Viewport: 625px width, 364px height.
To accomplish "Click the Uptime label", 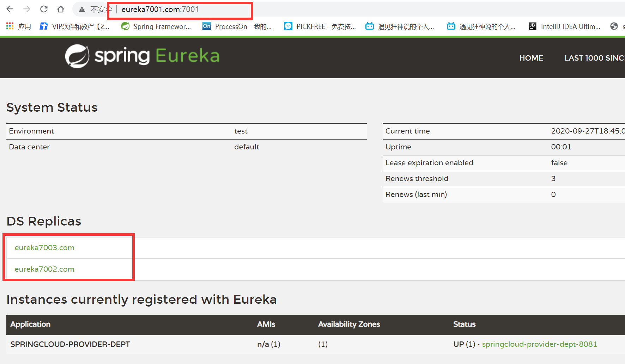I will coord(398,147).
